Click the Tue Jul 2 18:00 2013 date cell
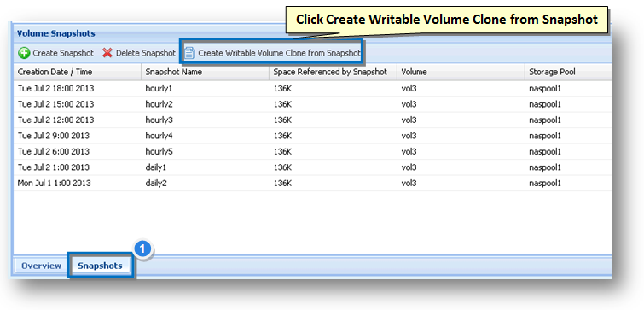The height and width of the screenshot is (310, 644). pos(78,89)
